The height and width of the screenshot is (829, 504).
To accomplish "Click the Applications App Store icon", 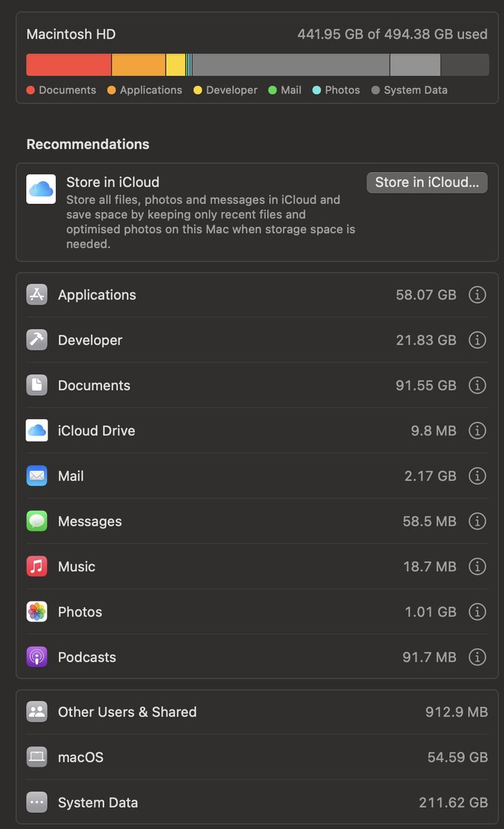I will click(37, 295).
